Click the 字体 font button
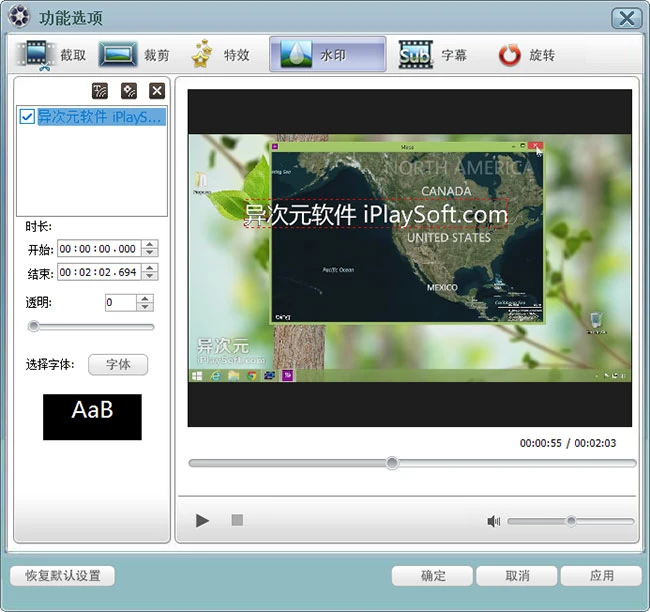The width and height of the screenshot is (650, 612). (118, 365)
